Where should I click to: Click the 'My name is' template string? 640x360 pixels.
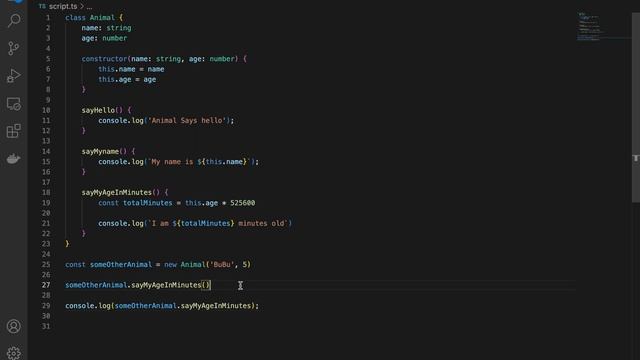point(199,162)
